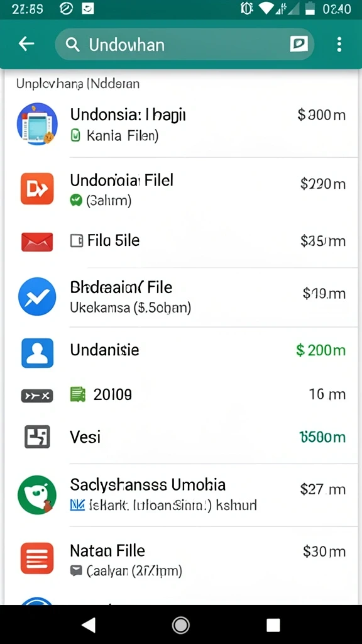Tap the magnifier search icon
Viewport: 362px width, 644px height.
[x=73, y=45]
